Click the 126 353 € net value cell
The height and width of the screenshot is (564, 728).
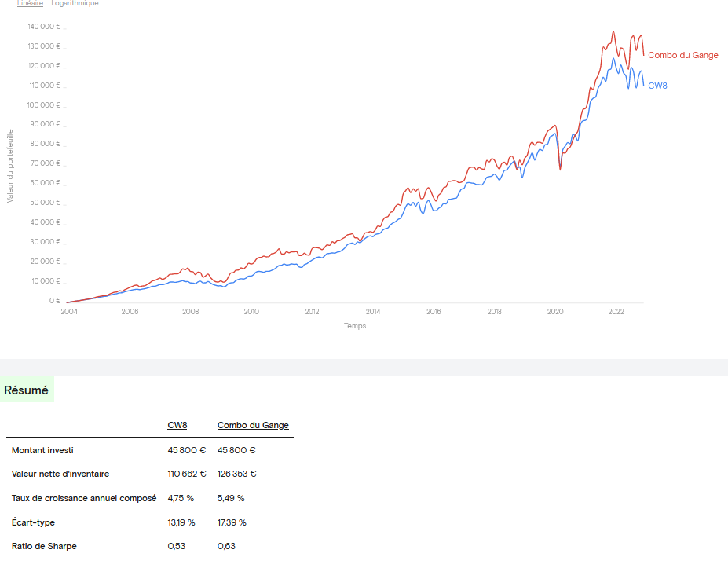coord(237,474)
